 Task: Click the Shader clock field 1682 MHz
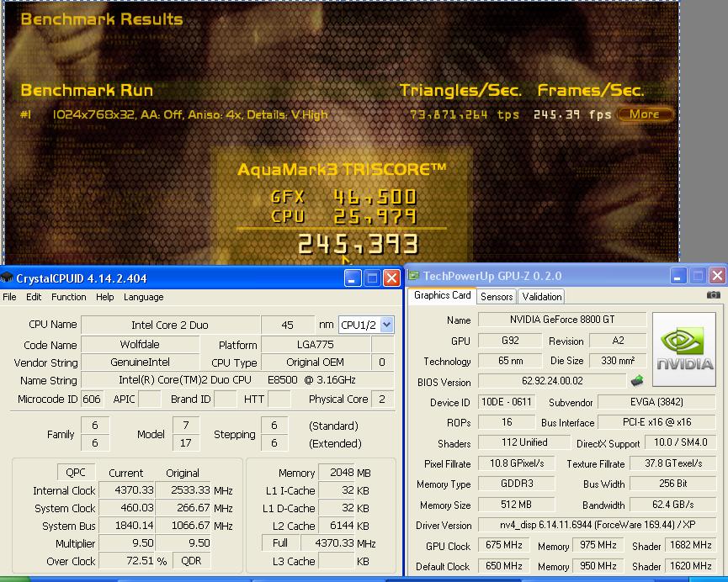coord(690,545)
